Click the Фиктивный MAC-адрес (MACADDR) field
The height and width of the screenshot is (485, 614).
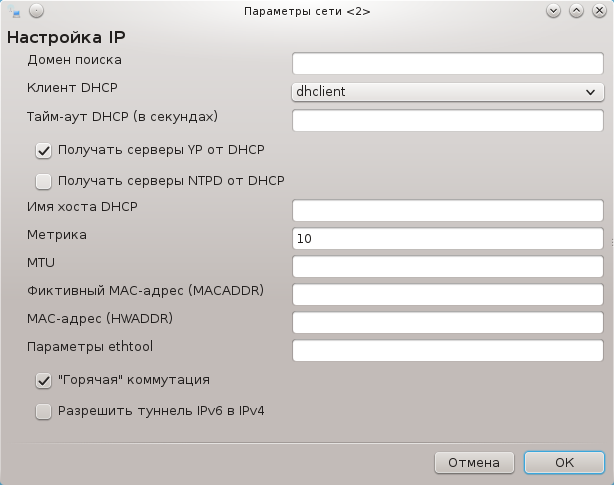[448, 294]
